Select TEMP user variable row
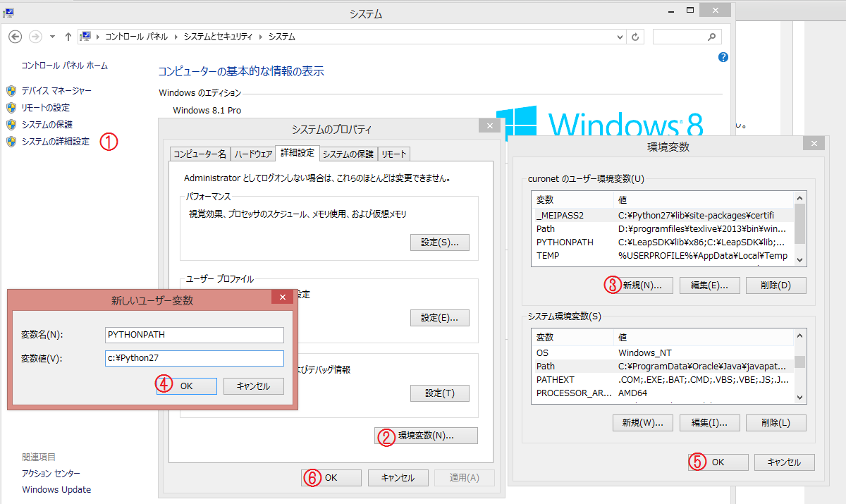 click(x=663, y=255)
